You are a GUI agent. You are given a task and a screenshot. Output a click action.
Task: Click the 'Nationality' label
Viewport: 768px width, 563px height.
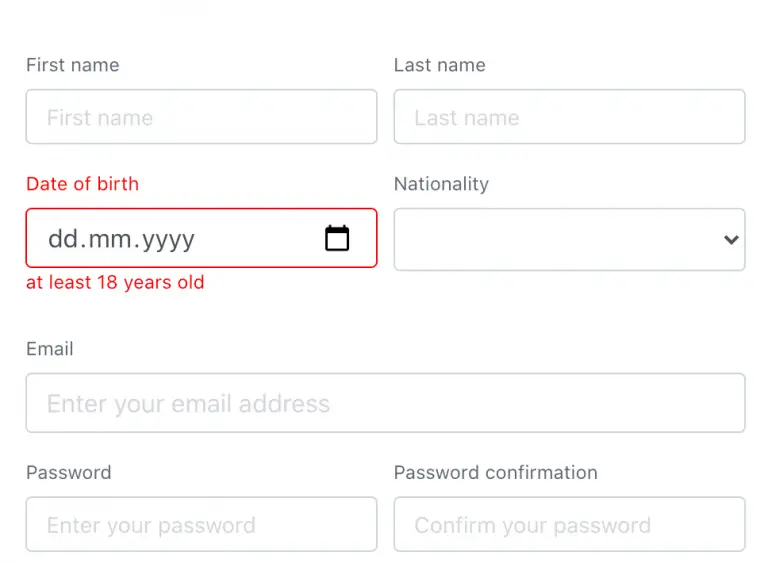click(441, 184)
